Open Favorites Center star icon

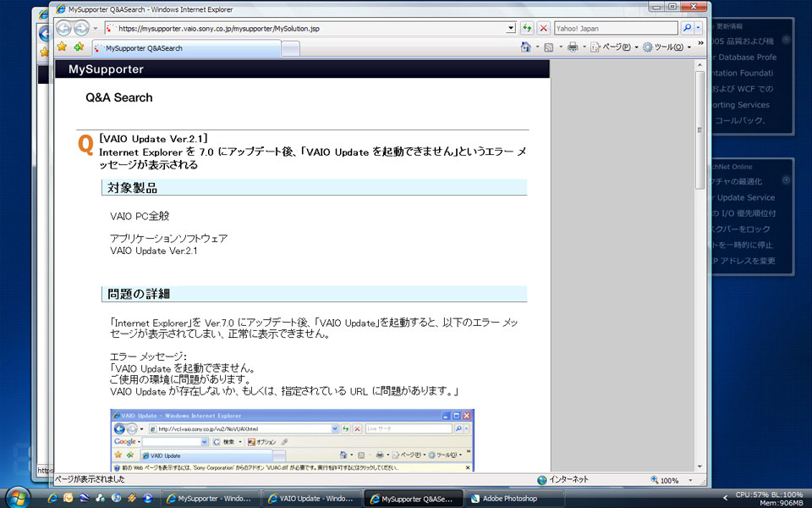coord(62,47)
